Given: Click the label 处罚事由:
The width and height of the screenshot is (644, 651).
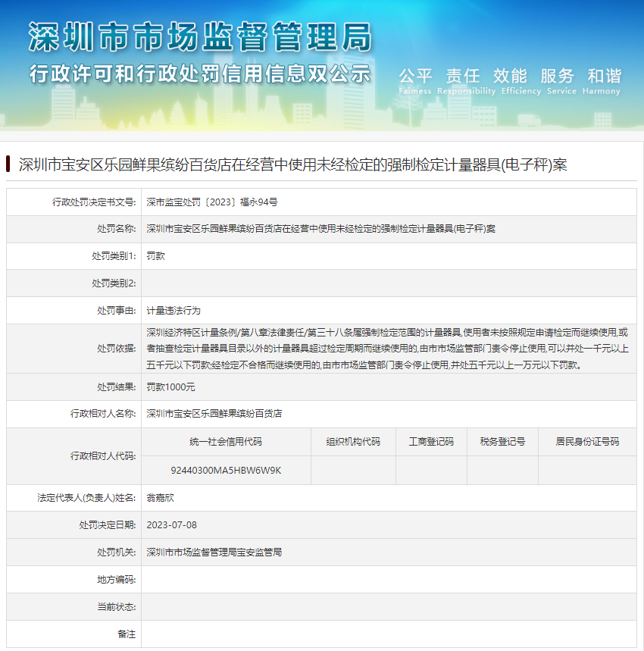Looking at the screenshot, I should pyautogui.click(x=117, y=311).
